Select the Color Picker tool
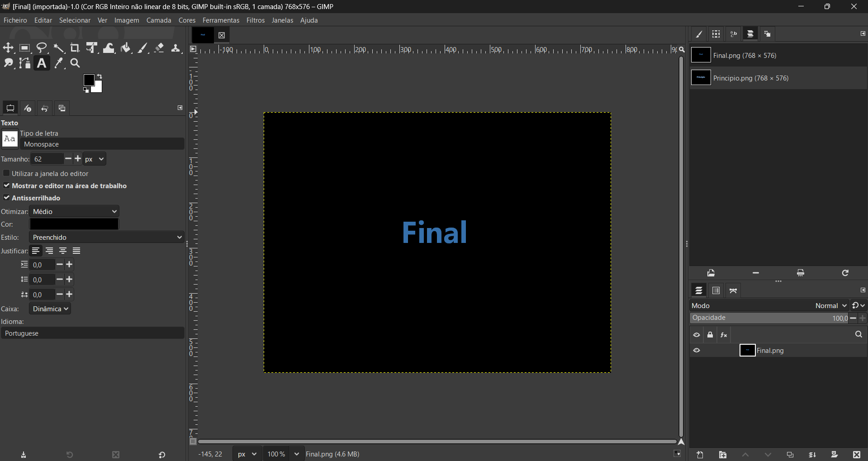Screen dimensions: 868x461 click(x=59, y=63)
